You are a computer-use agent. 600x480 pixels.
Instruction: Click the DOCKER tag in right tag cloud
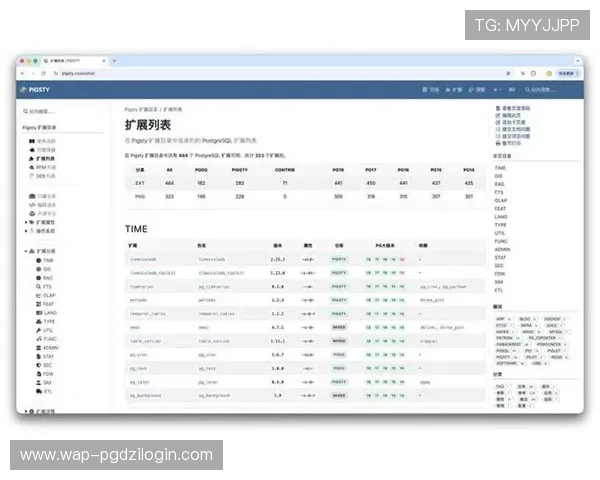[x=554, y=319]
